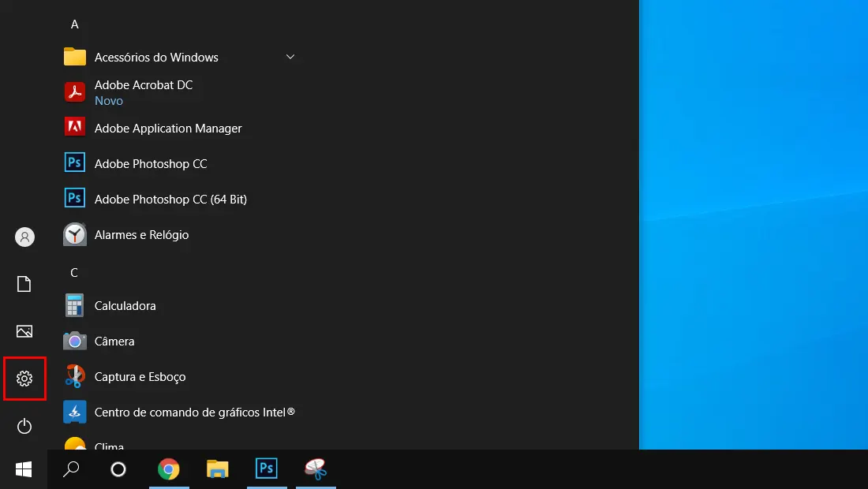This screenshot has width=868, height=489.
Task: Click the Adobe Photoshop CC icon
Action: (75, 163)
